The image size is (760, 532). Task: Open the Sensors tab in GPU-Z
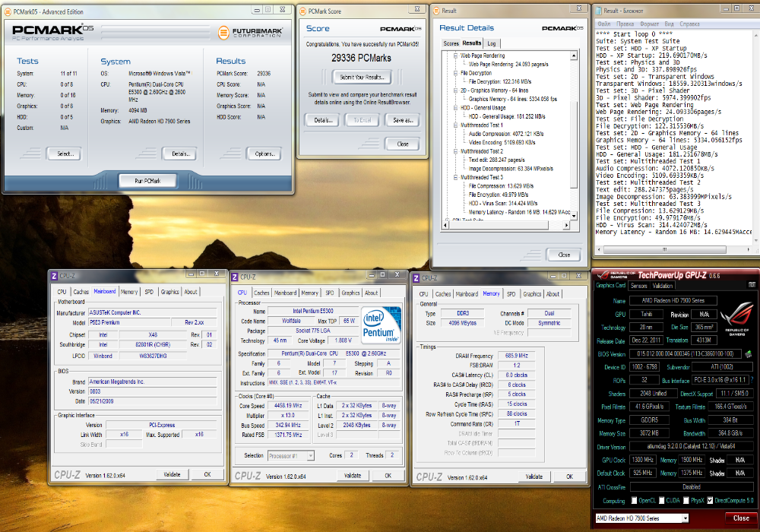(639, 286)
